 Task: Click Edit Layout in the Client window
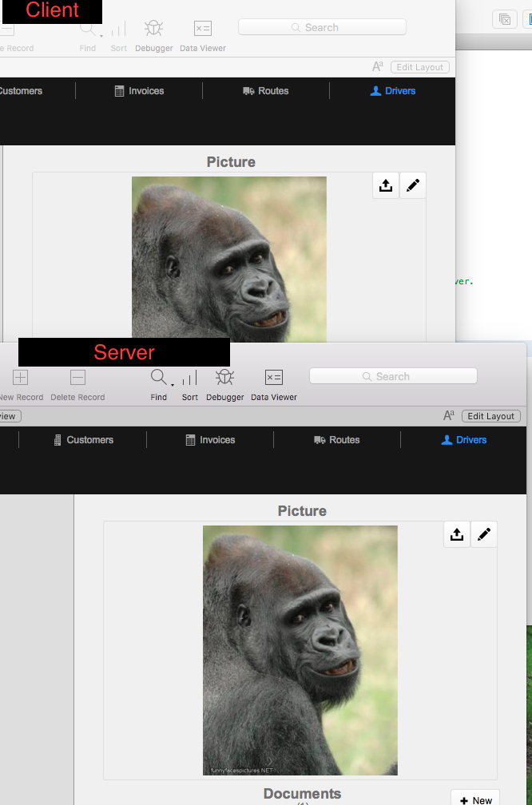click(419, 67)
